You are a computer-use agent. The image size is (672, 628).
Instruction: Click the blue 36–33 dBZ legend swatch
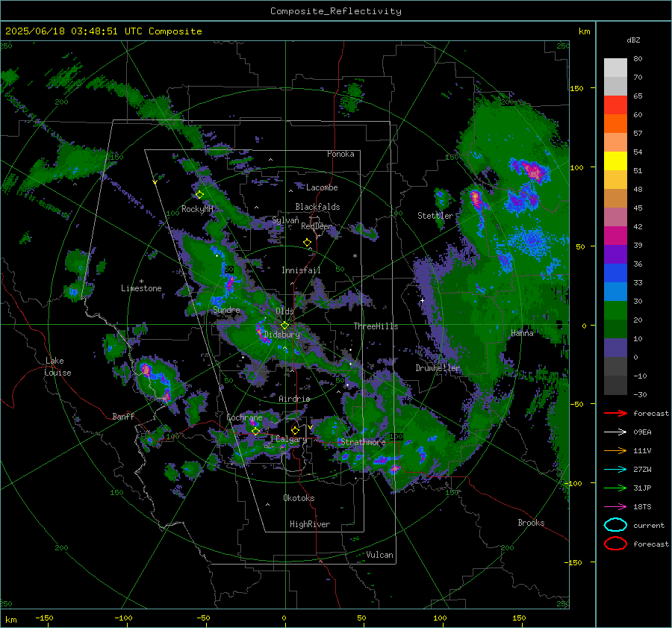[x=615, y=273]
